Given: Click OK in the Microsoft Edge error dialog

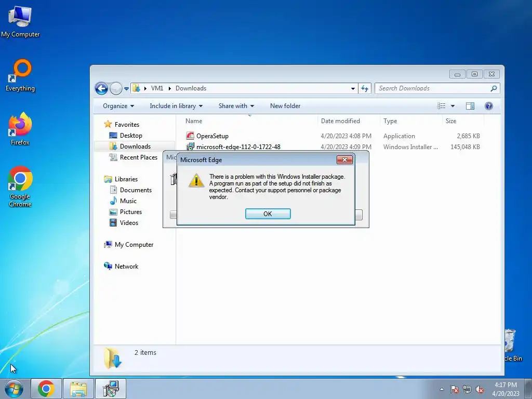Looking at the screenshot, I should [268, 214].
